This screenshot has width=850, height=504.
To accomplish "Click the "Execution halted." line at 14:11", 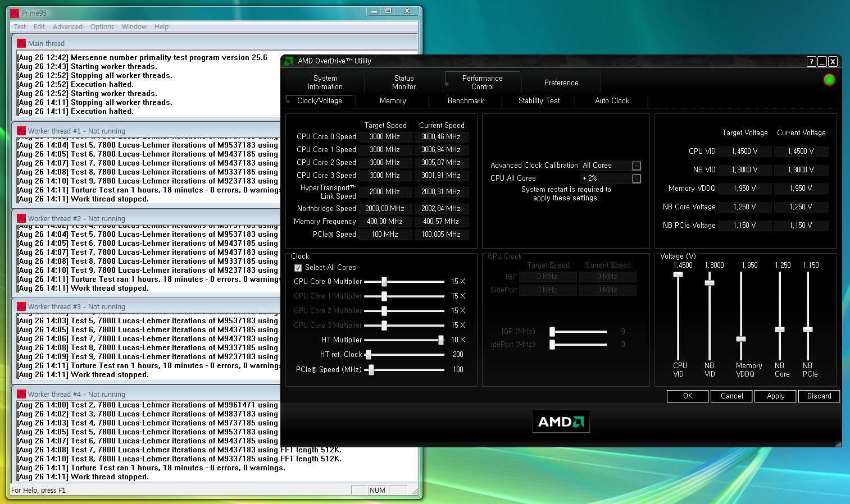I will tap(75, 112).
